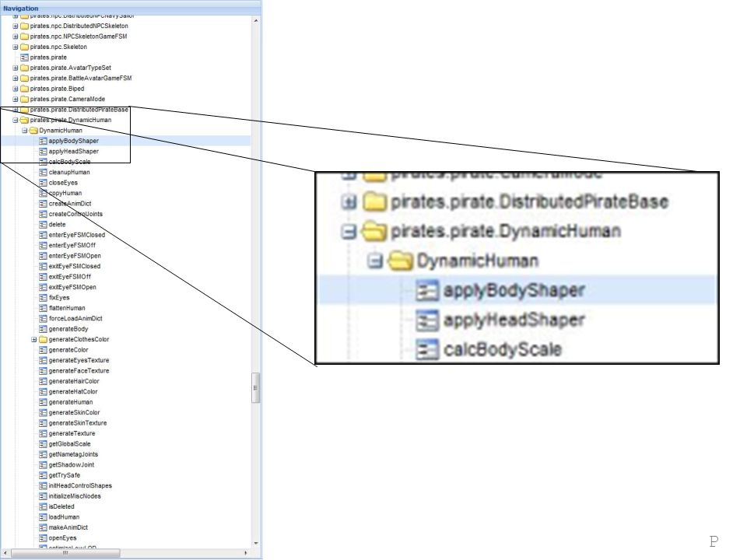Select the isDeleted entry

point(61,507)
